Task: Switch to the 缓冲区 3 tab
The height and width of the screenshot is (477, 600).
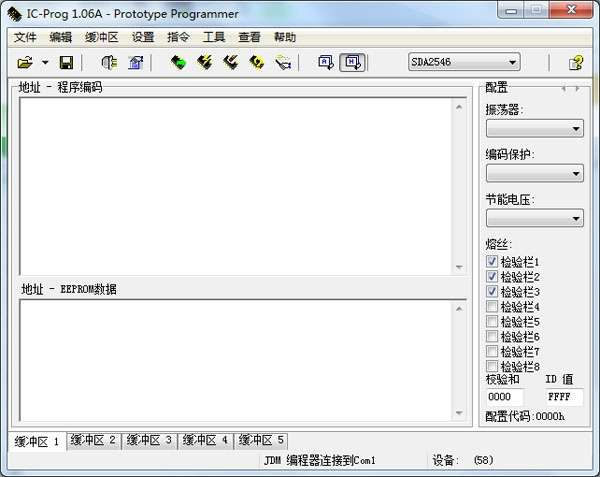Action: point(149,440)
